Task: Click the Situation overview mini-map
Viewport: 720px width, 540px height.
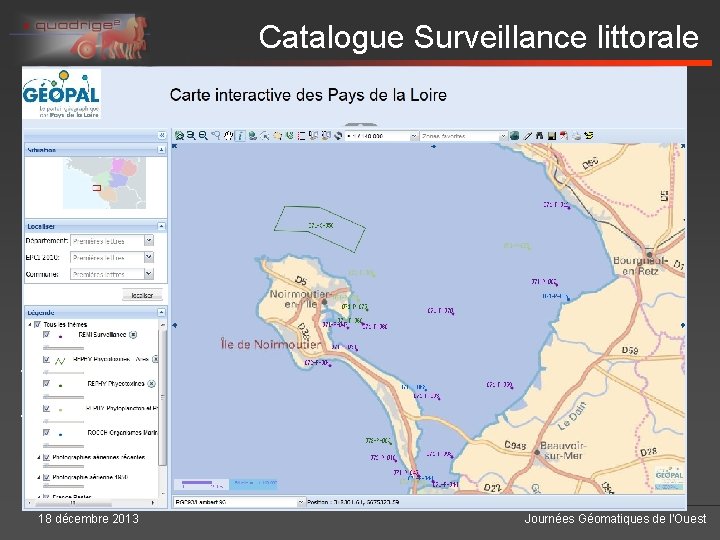Action: 104,183
